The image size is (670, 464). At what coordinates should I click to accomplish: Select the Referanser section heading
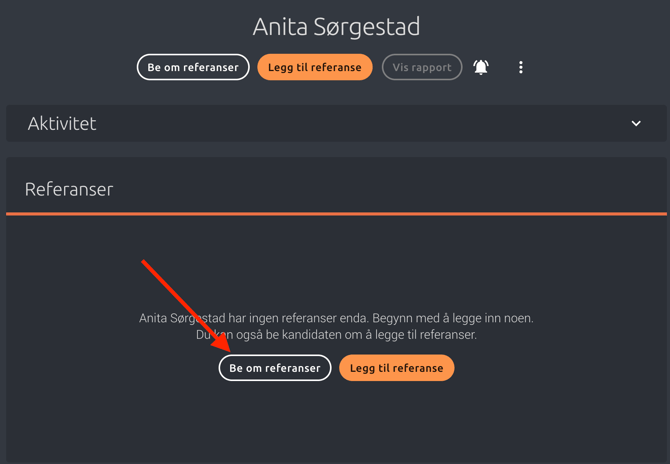tap(69, 189)
